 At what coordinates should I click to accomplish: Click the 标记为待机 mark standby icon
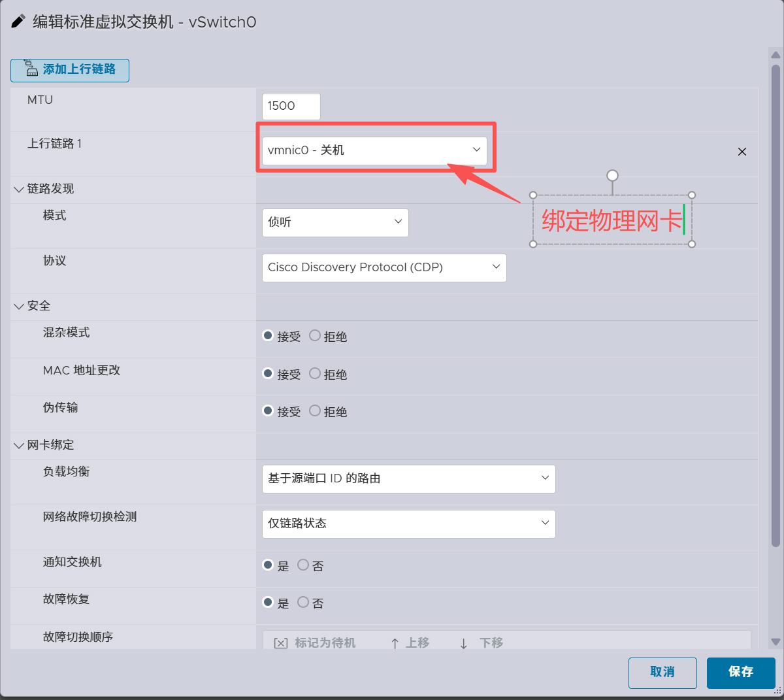(281, 643)
